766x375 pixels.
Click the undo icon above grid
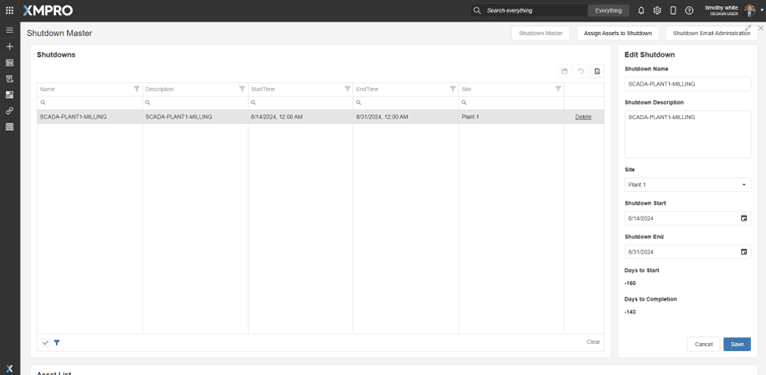point(581,71)
